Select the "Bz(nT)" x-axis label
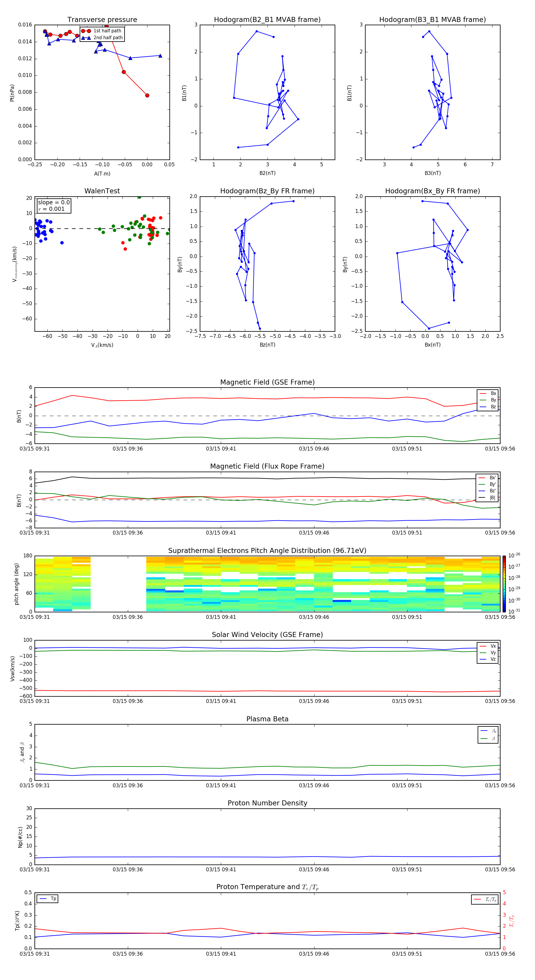Image resolution: width=535 pixels, height=980 pixels. click(267, 345)
